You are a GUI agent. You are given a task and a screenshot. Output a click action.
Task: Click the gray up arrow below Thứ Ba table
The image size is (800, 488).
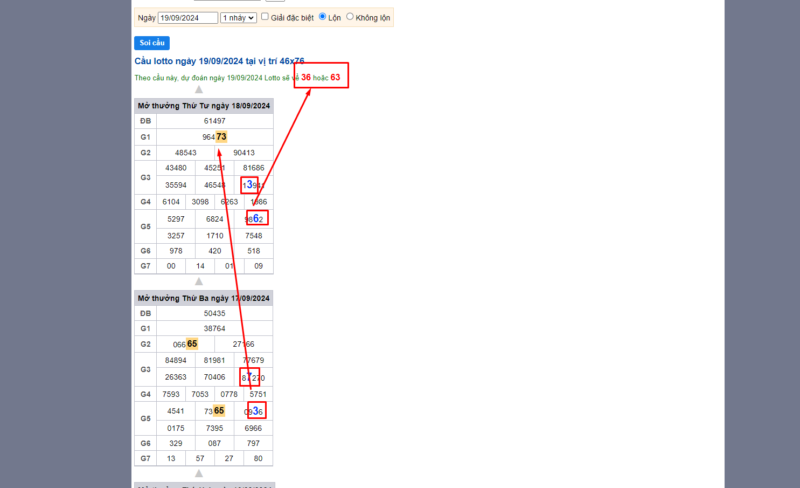point(198,473)
